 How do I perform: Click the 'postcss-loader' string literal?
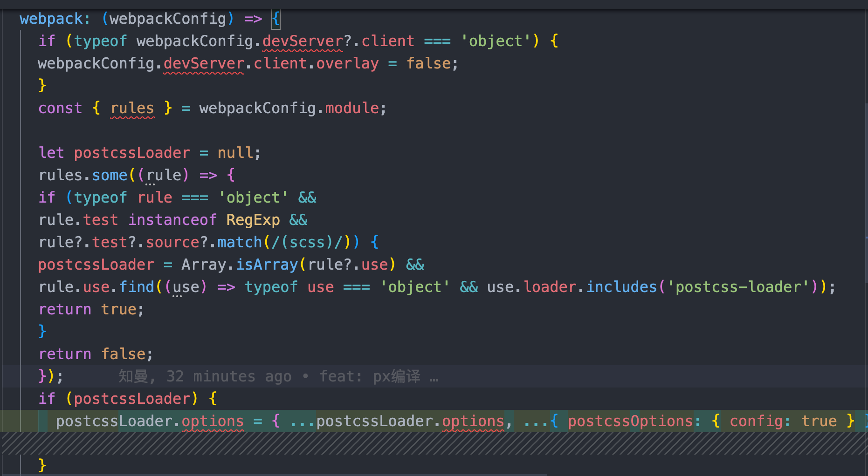coord(738,287)
